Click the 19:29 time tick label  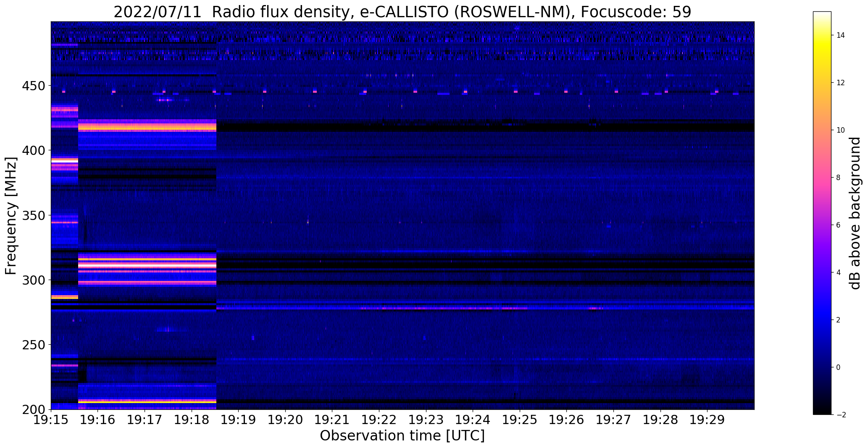click(708, 420)
